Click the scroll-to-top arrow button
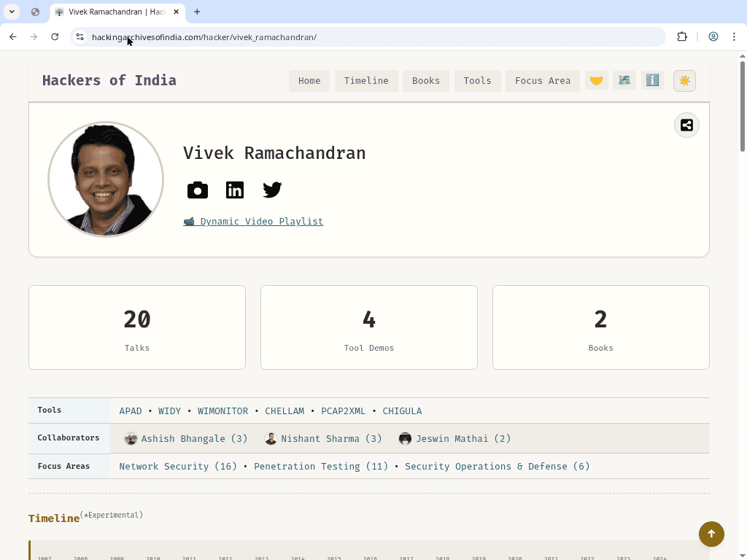The height and width of the screenshot is (560, 747). click(x=711, y=534)
